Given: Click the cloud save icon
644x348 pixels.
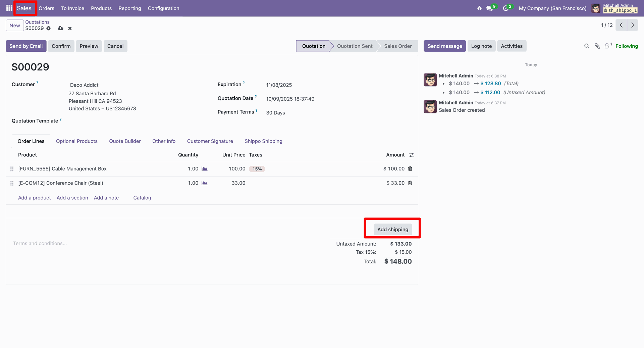Looking at the screenshot, I should click(60, 28).
